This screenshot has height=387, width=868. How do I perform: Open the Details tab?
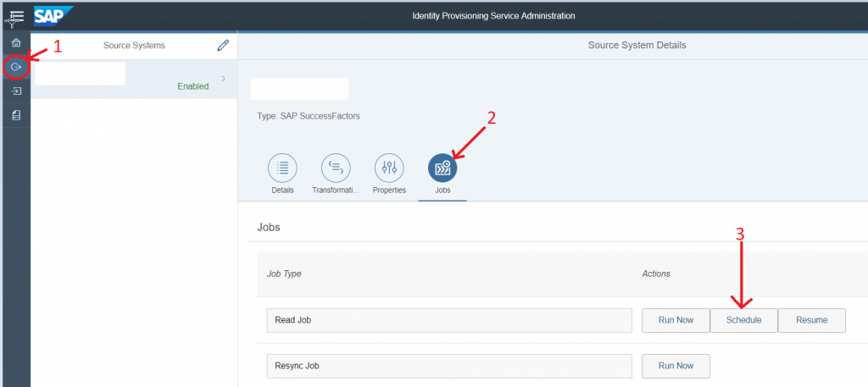pos(282,174)
